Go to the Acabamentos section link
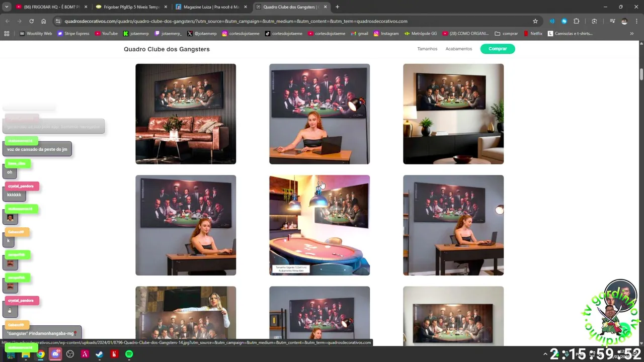The height and width of the screenshot is (362, 644). 458,49
